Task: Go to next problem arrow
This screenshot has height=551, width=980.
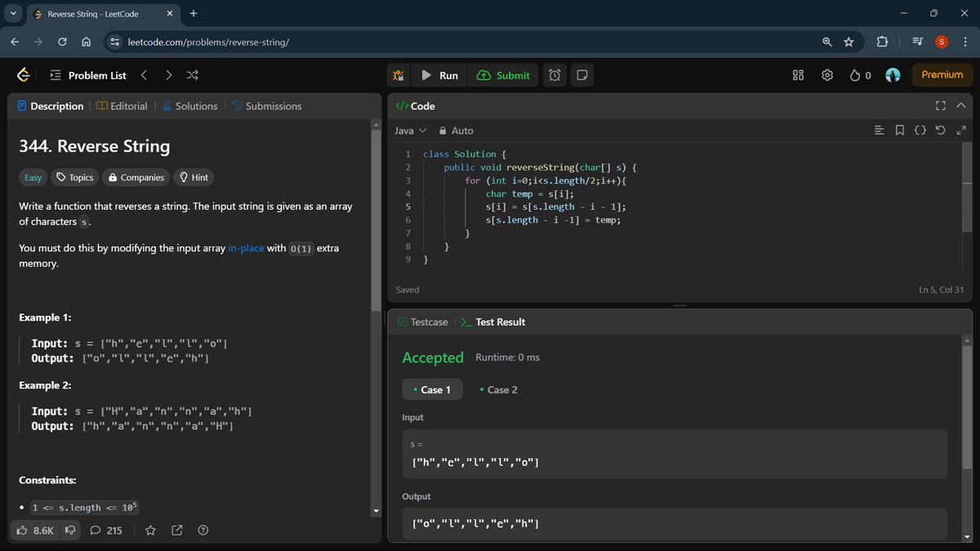Action: pyautogui.click(x=168, y=75)
